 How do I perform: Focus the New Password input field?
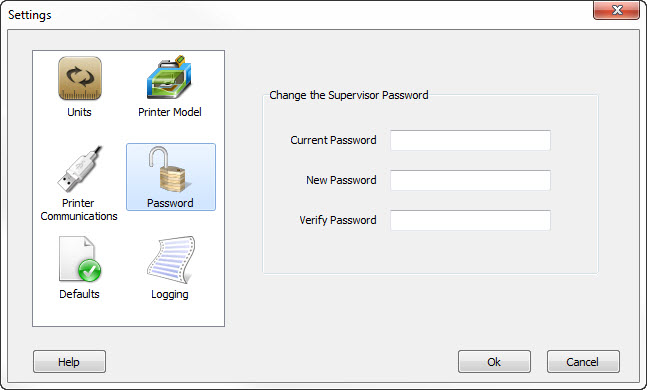click(x=470, y=180)
